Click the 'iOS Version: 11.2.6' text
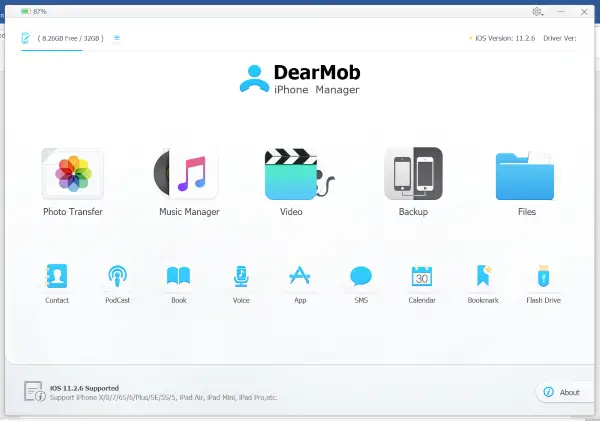The width and height of the screenshot is (600, 421). pyautogui.click(x=505, y=38)
